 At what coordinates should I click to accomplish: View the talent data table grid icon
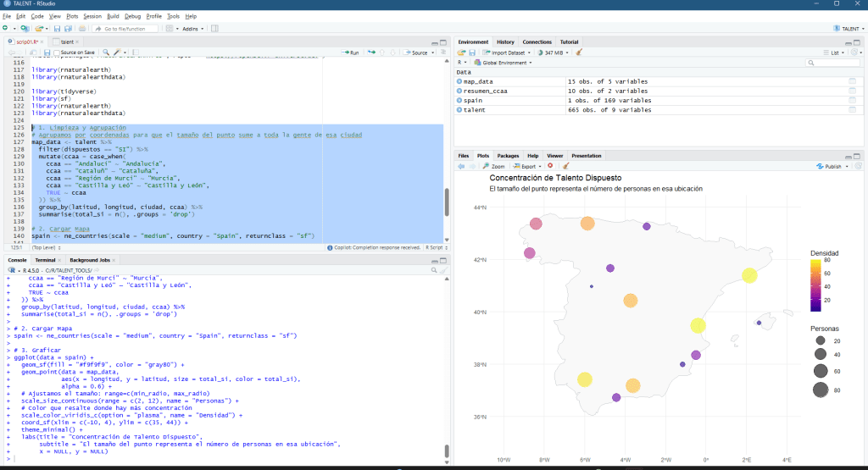[852, 110]
